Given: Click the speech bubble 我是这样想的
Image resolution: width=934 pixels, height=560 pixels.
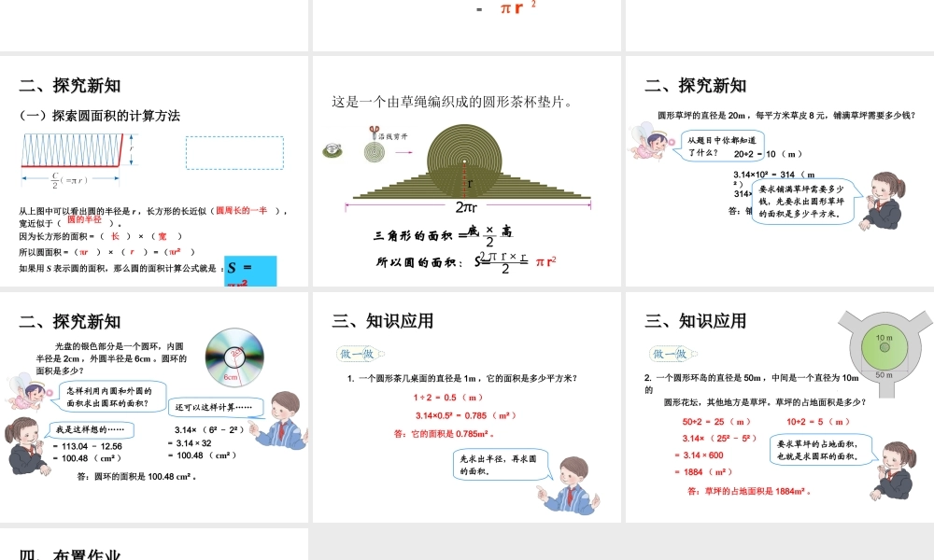Looking at the screenshot, I should point(89,429).
